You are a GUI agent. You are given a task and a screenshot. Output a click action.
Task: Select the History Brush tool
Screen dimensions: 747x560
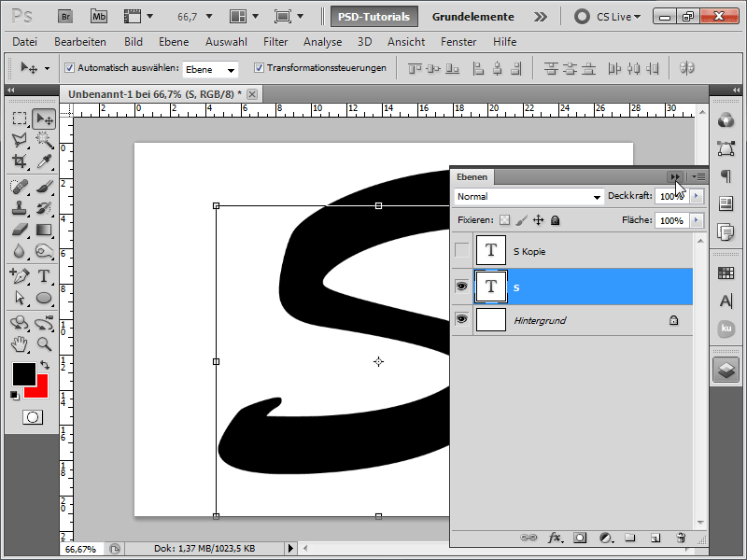(x=44, y=208)
